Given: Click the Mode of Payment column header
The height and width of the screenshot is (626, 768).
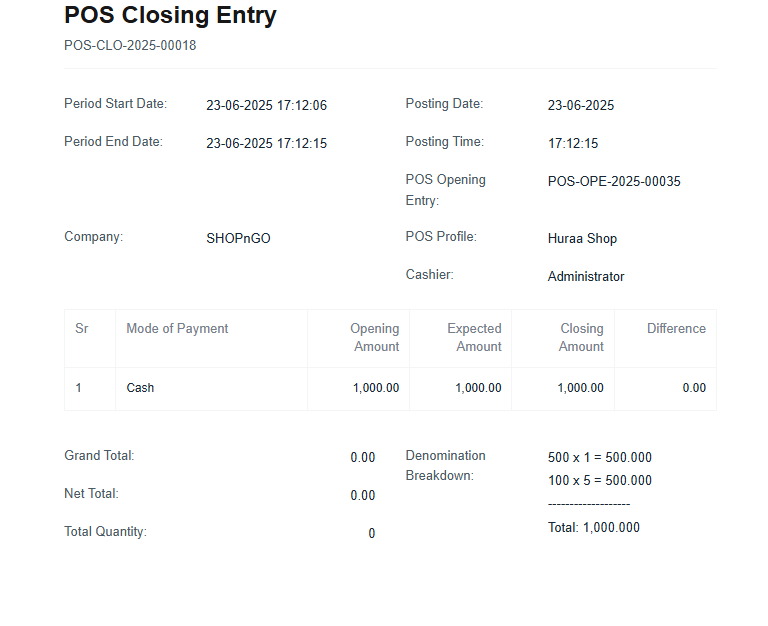Looking at the screenshot, I should coord(177,329).
